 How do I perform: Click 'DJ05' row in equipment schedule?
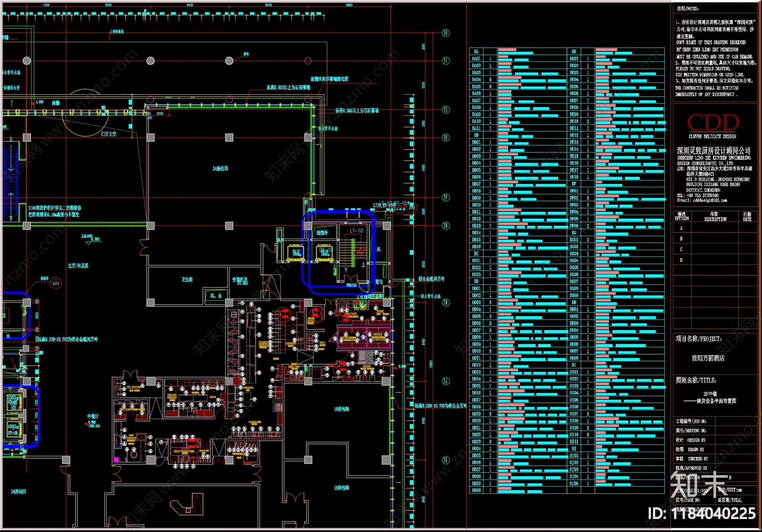pos(616,483)
